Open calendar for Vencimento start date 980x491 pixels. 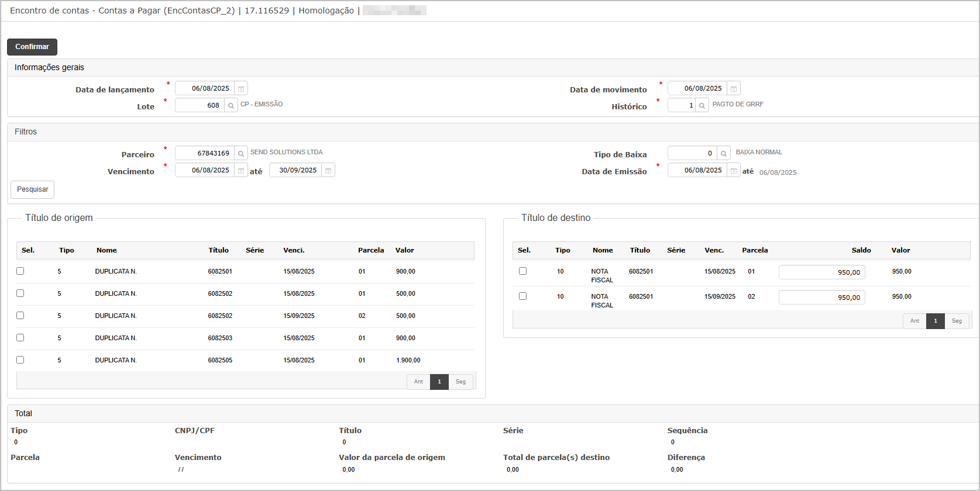click(x=241, y=170)
